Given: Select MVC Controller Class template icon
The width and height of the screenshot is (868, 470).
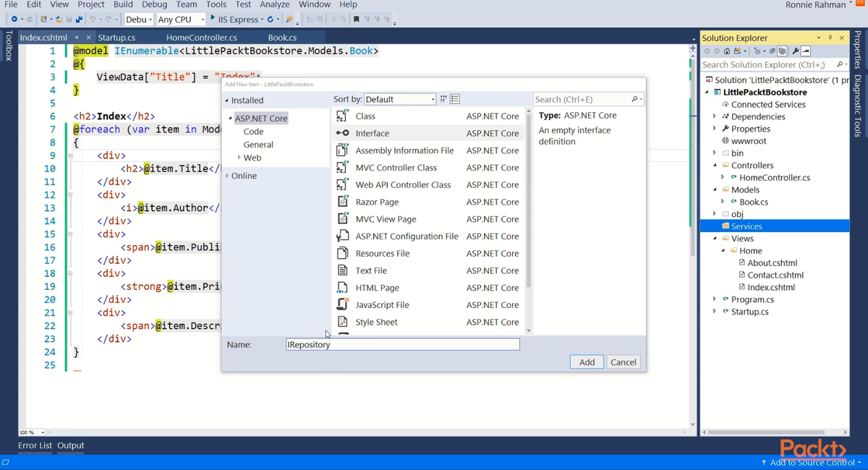Looking at the screenshot, I should [343, 167].
